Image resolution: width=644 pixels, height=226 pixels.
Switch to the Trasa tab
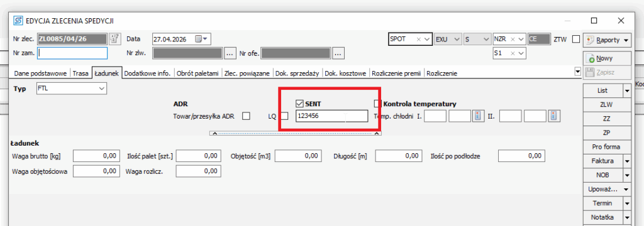[x=80, y=73]
